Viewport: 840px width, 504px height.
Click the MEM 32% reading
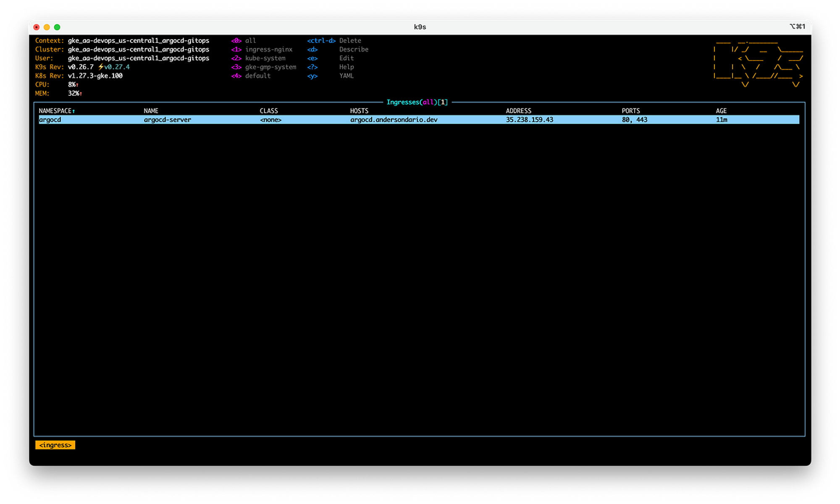(x=75, y=94)
